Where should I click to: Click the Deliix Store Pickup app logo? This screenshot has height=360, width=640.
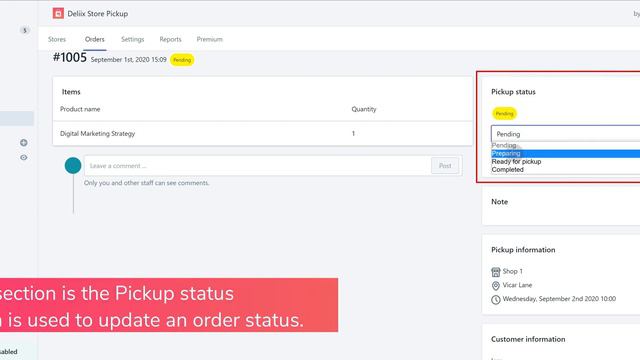pyautogui.click(x=58, y=13)
